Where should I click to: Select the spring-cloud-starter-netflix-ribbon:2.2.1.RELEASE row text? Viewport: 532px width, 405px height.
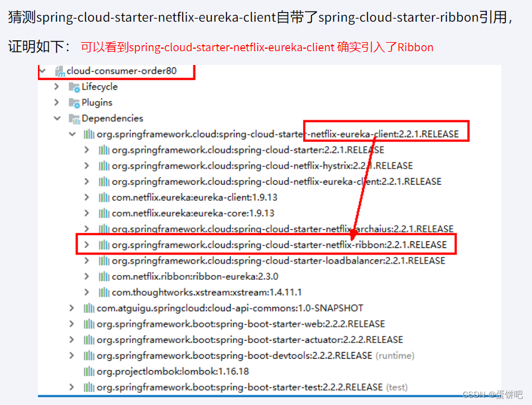click(279, 245)
